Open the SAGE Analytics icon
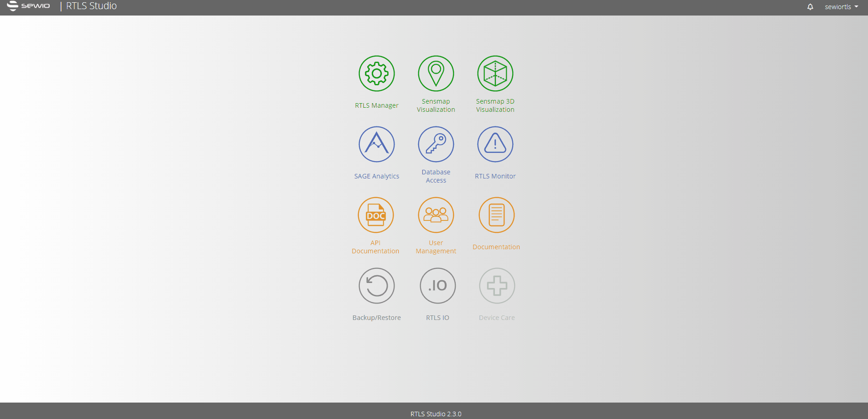Viewport: 868px width, 419px height. tap(377, 144)
